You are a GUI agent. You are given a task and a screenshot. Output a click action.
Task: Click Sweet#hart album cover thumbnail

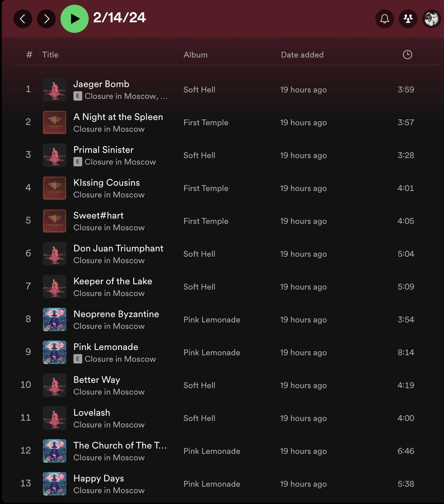coord(55,221)
